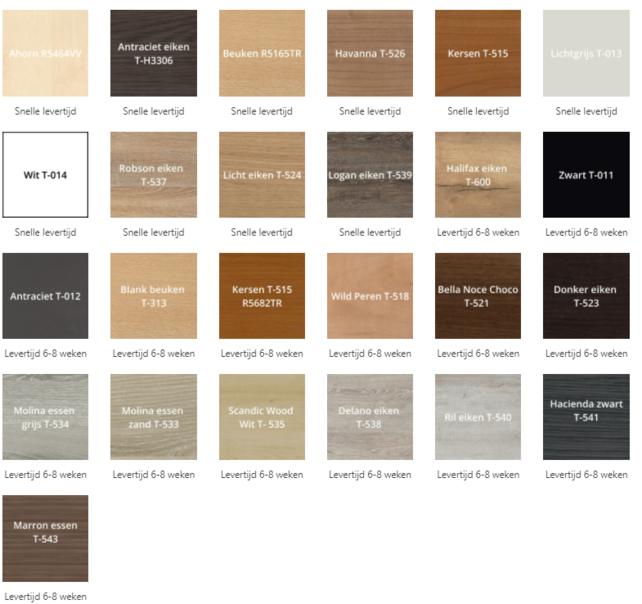Select Havanna T-526 color option
Viewport: 642px width, 604px height.
(x=369, y=54)
